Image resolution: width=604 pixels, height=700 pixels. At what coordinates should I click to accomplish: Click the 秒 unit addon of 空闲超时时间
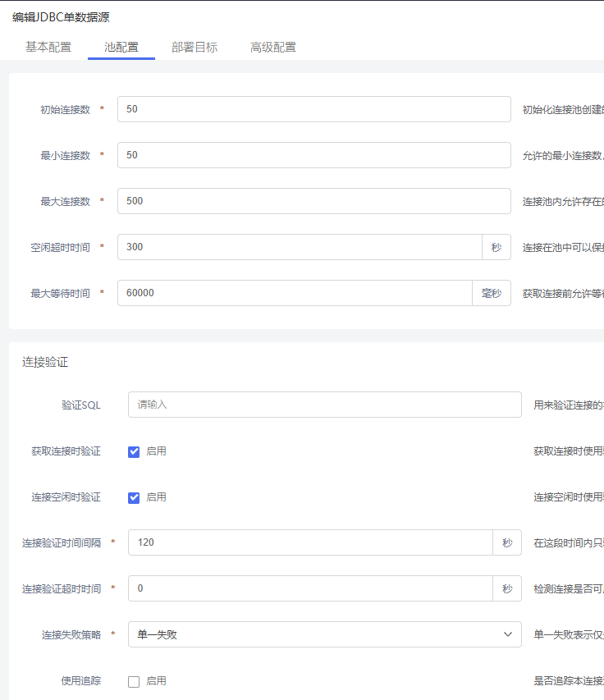[x=496, y=247]
